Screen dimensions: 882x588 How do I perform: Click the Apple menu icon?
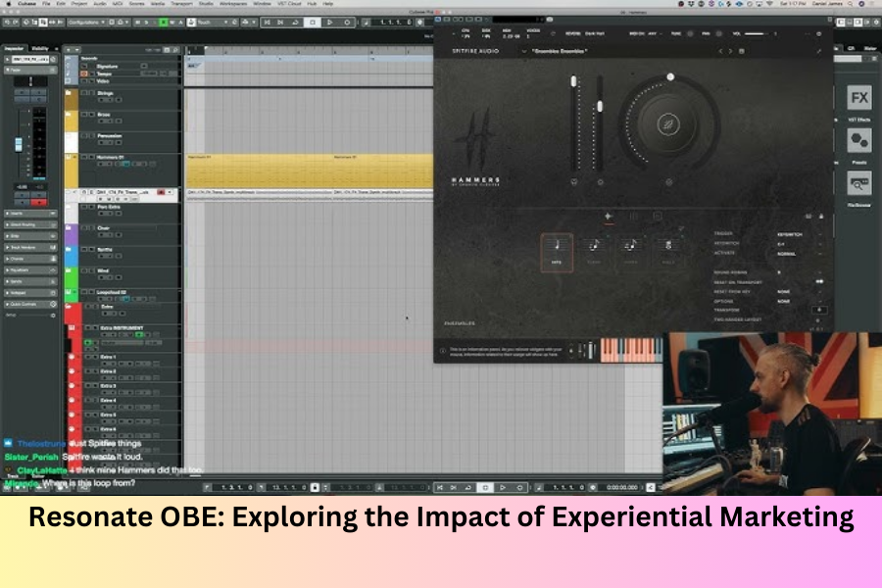click(8, 3)
